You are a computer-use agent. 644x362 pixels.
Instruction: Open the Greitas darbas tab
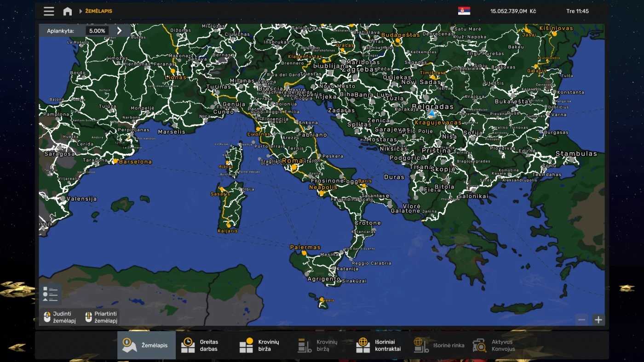click(x=200, y=345)
